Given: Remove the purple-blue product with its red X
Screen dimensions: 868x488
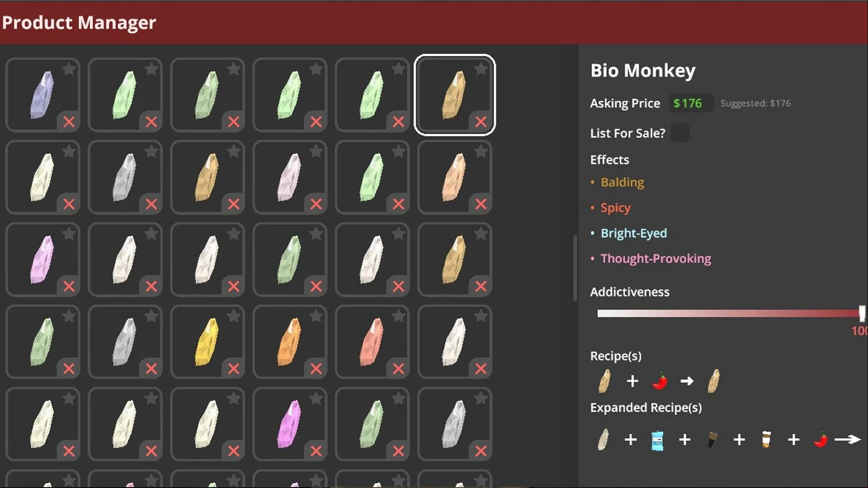Looking at the screenshot, I should tap(69, 121).
